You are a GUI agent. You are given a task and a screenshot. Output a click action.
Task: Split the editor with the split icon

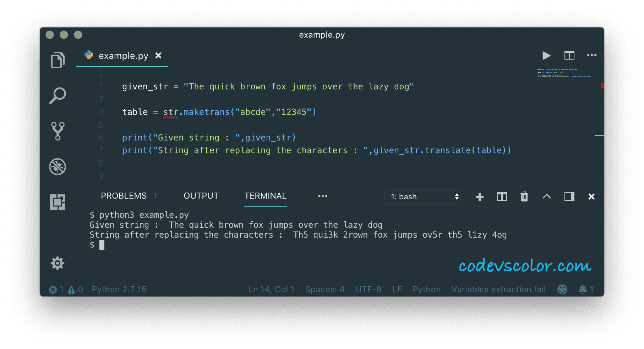[x=569, y=56]
